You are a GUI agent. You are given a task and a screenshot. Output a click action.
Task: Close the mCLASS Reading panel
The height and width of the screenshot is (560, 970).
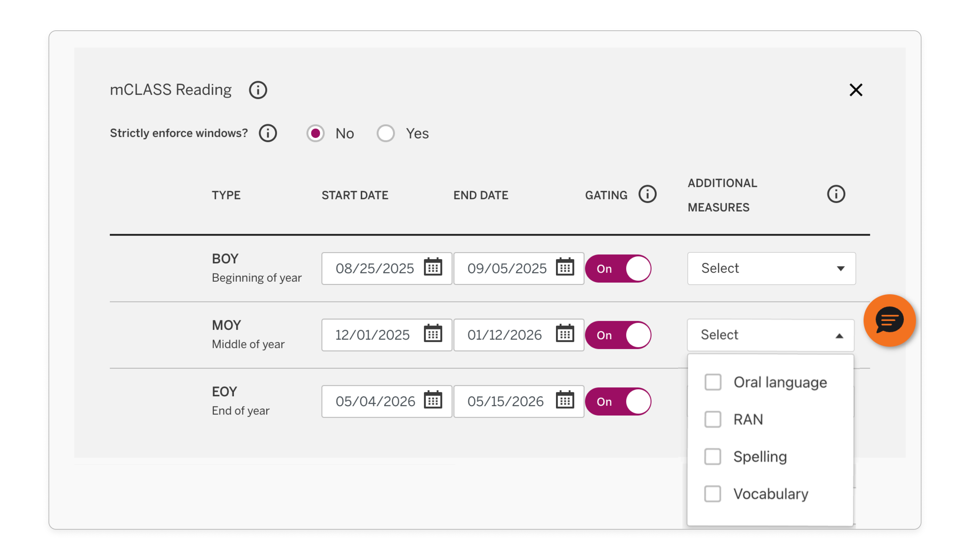[855, 90]
